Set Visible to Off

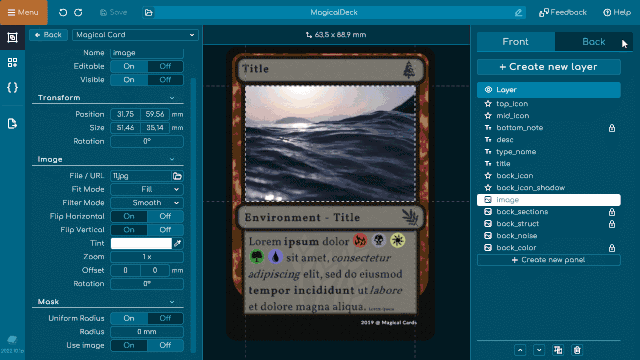coord(165,80)
